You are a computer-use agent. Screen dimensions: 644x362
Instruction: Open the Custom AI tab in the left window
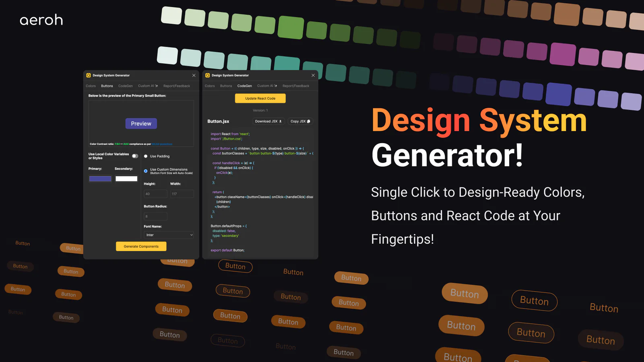point(148,86)
